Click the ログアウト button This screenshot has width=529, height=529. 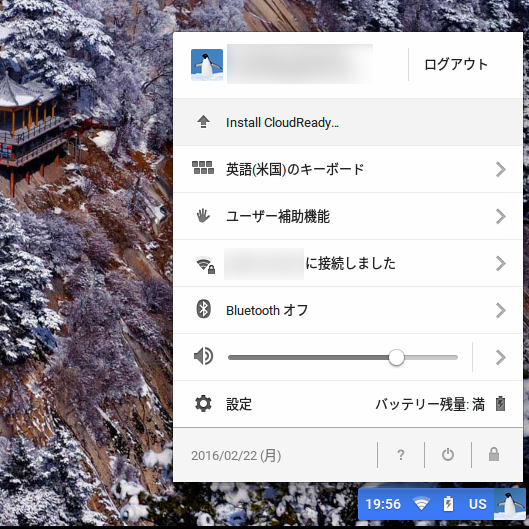tap(456, 64)
